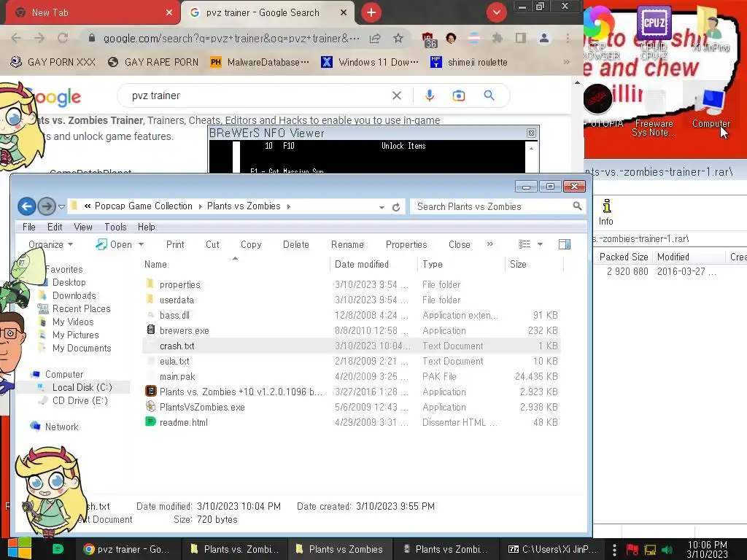Bookmark this page with the star icon

(x=398, y=38)
